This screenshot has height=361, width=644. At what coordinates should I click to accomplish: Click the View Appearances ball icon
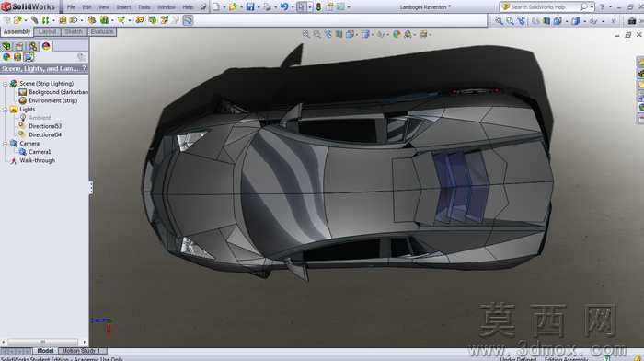(x=6, y=57)
